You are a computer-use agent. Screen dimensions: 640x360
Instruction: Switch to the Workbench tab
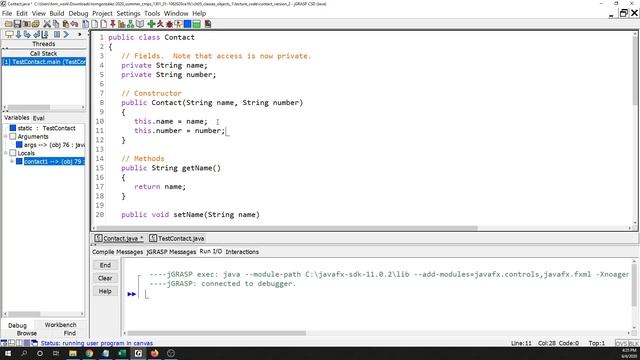[x=60, y=325]
